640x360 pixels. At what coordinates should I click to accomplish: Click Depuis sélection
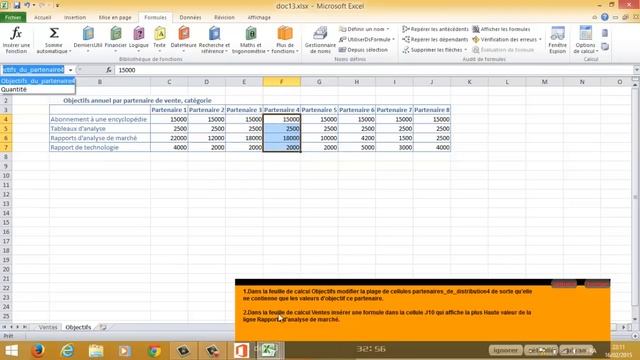pos(363,50)
